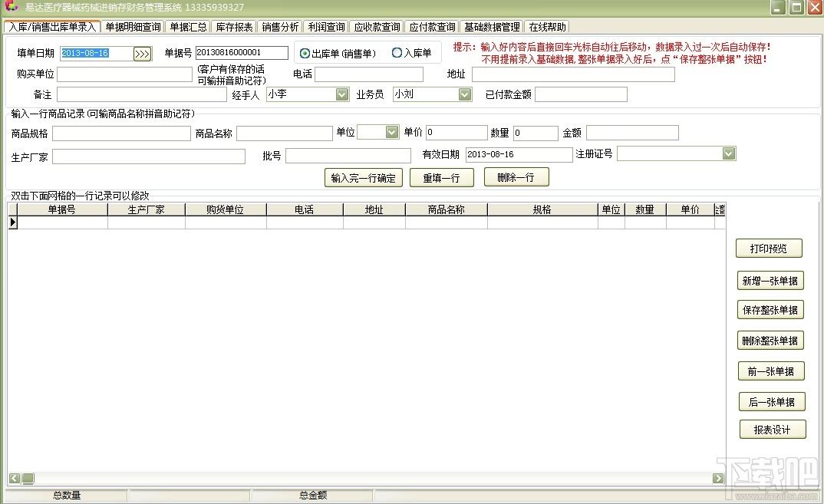The height and width of the screenshot is (504, 824).
Task: Click the 单价 input field
Action: [456, 133]
